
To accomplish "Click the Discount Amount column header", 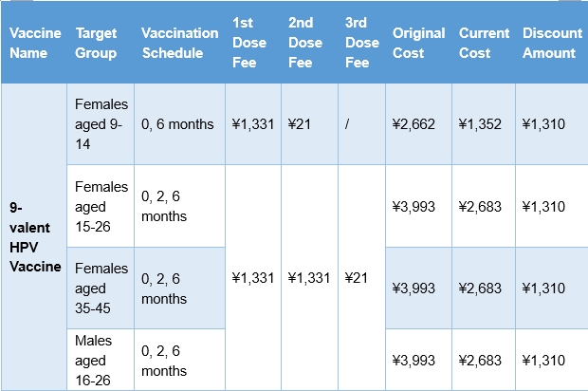I will [x=552, y=43].
